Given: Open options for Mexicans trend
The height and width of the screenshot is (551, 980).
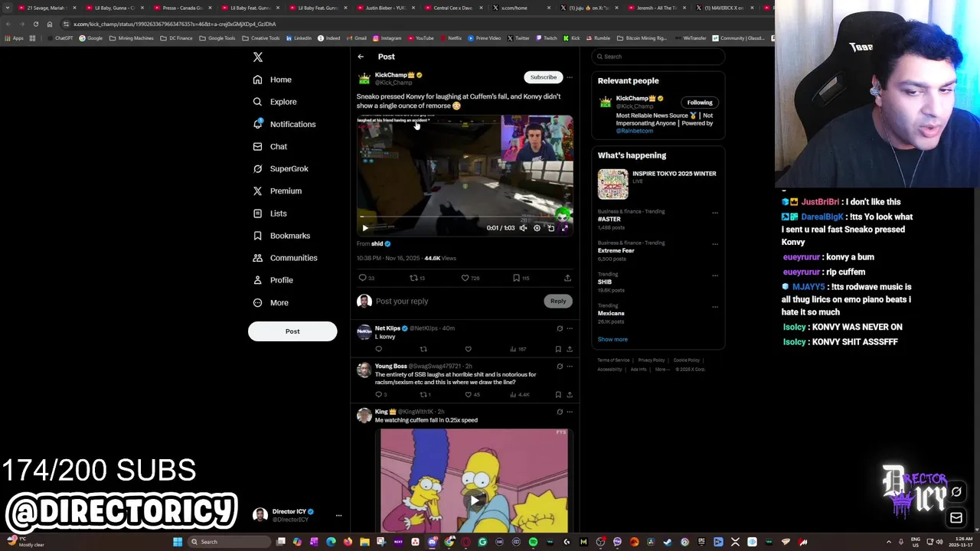Looking at the screenshot, I should coord(715,308).
